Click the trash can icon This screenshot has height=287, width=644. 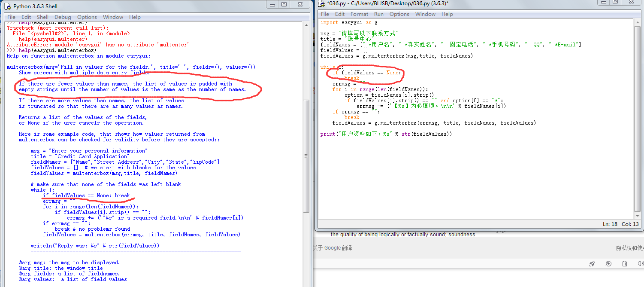pos(625,263)
